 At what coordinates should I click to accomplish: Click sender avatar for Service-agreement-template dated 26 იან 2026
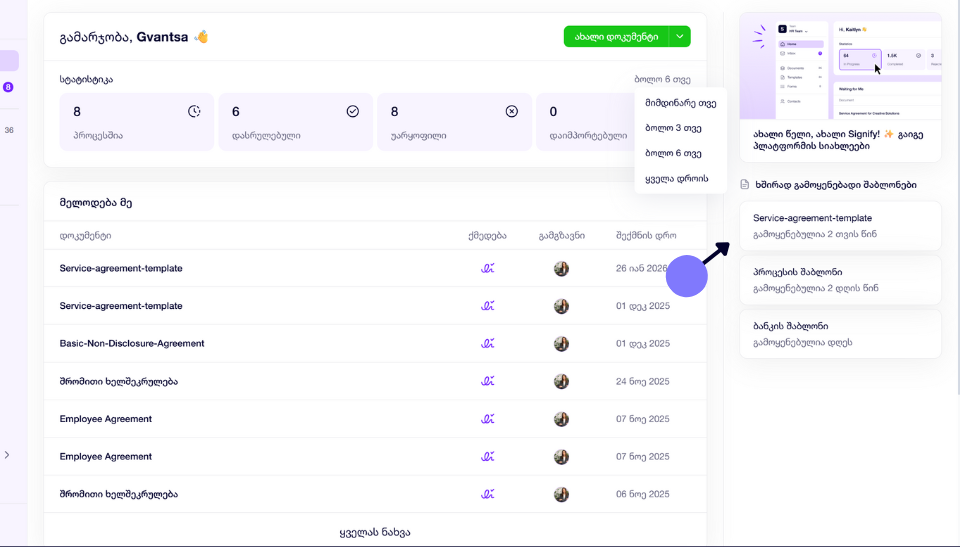(561, 268)
